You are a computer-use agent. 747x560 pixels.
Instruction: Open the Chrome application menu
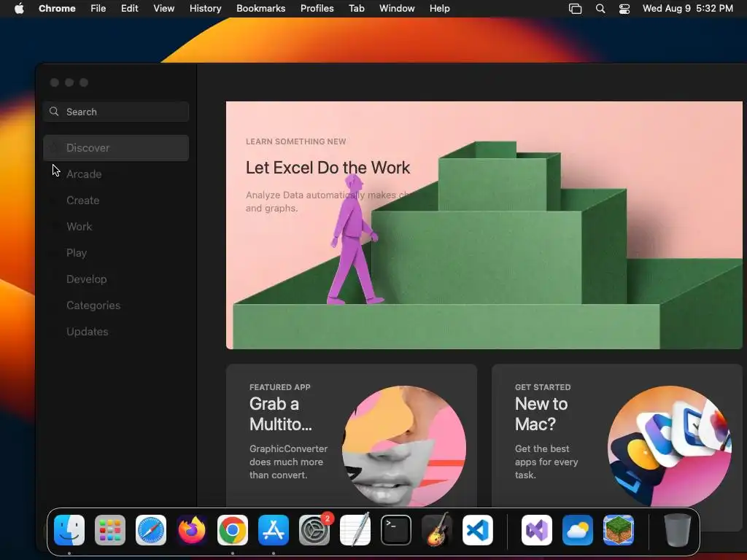[x=57, y=9]
